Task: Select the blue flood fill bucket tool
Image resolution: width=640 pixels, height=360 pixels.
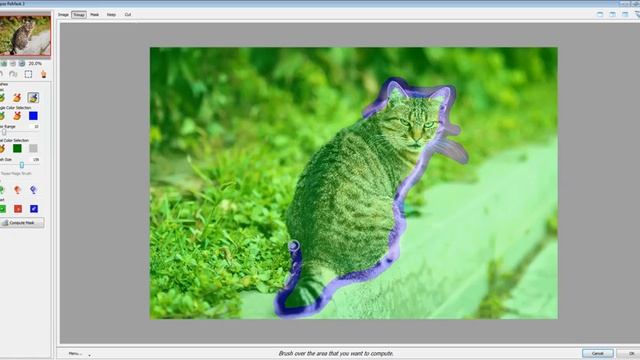Action: click(x=33, y=190)
